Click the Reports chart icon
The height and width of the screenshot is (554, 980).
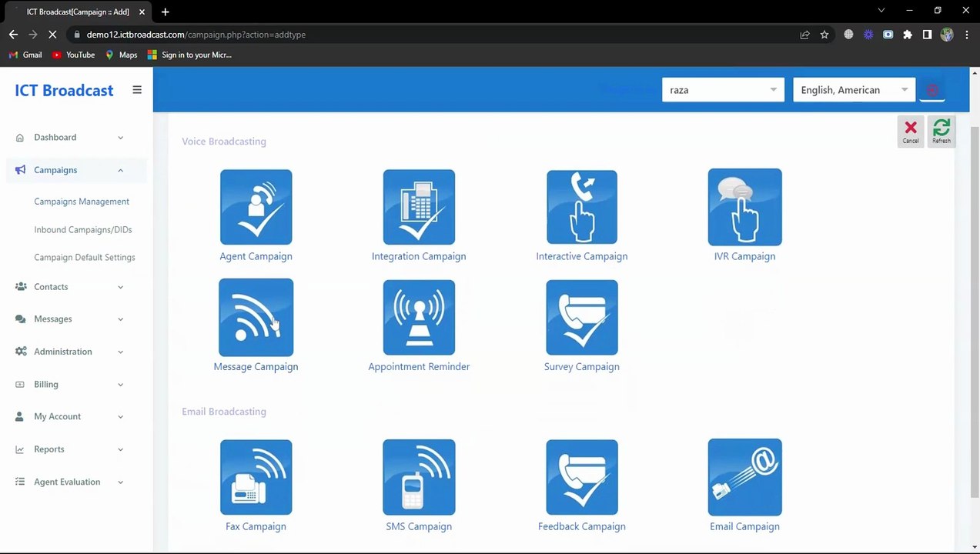tap(20, 449)
